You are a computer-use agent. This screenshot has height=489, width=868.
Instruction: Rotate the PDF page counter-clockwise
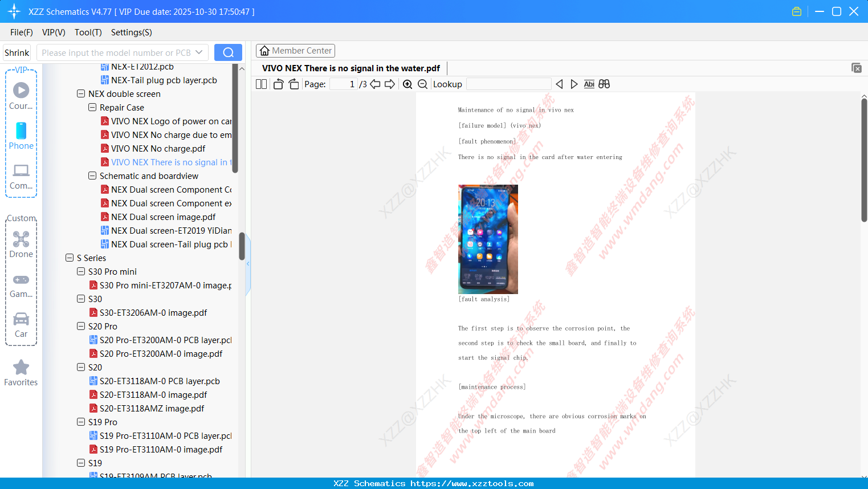tap(278, 84)
